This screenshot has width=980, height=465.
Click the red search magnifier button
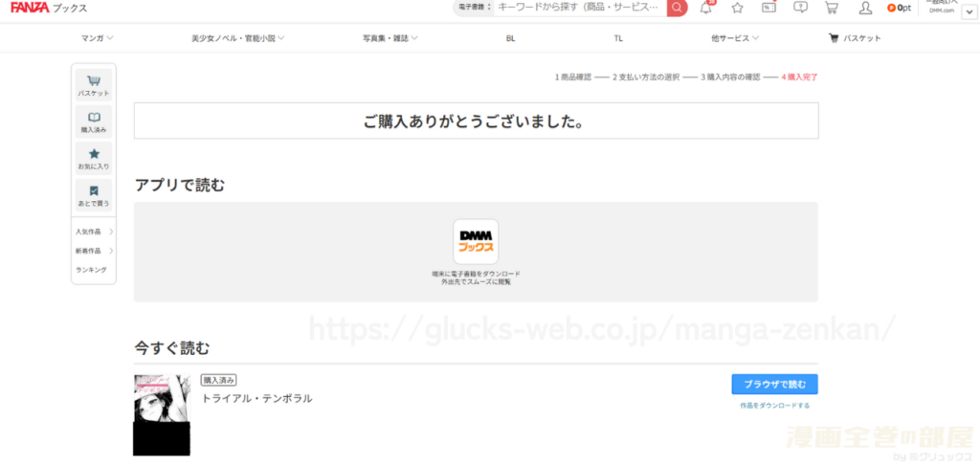pyautogui.click(x=677, y=8)
